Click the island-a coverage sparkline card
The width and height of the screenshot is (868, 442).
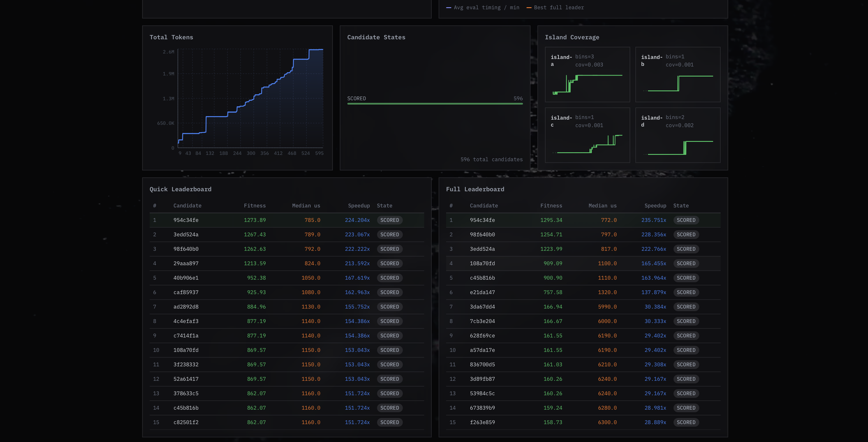(x=587, y=75)
